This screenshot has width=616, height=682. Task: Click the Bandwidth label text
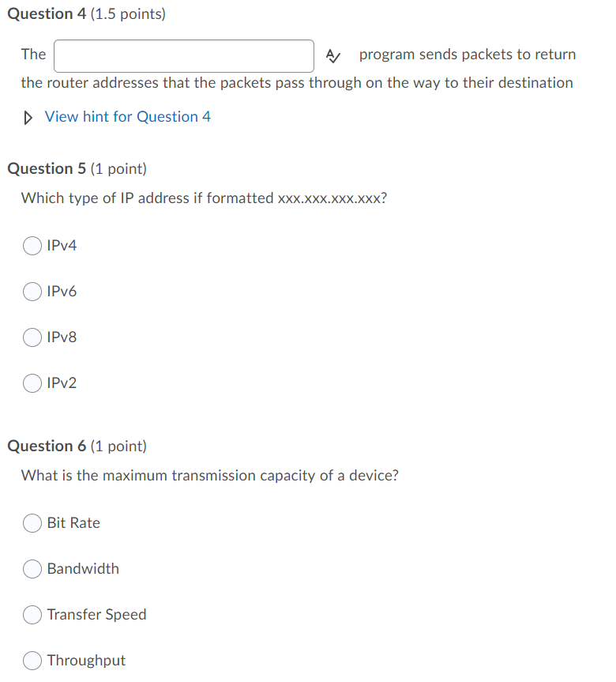83,569
